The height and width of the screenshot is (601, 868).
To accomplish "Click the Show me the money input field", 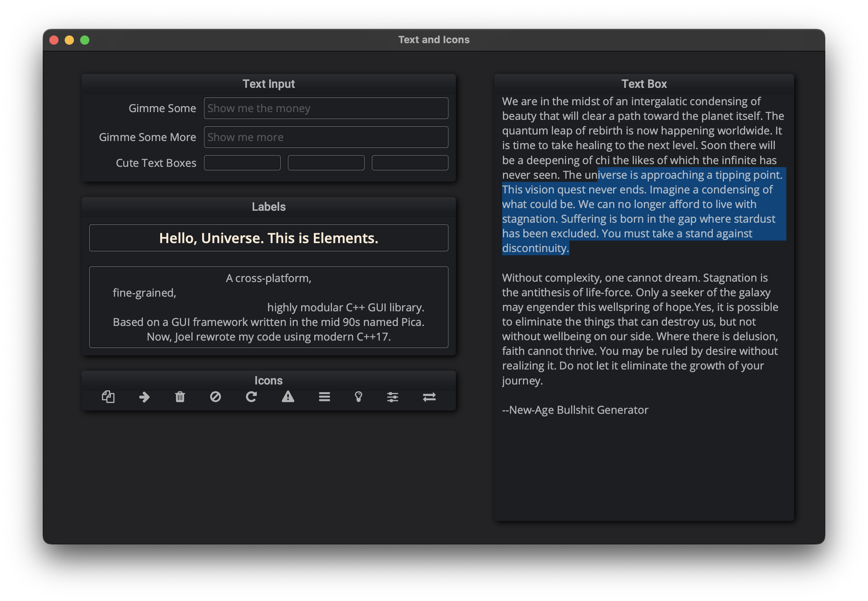I will (325, 108).
